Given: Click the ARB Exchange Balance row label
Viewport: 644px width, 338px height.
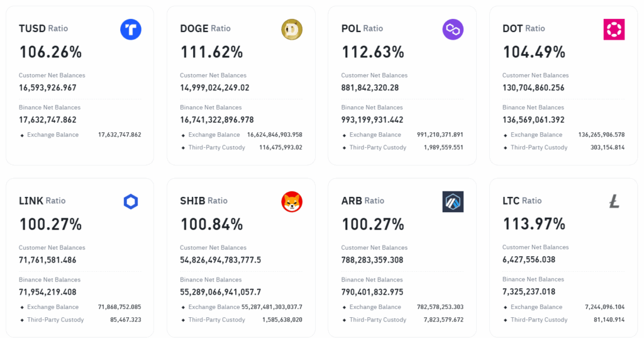Looking at the screenshot, I should coord(375,307).
